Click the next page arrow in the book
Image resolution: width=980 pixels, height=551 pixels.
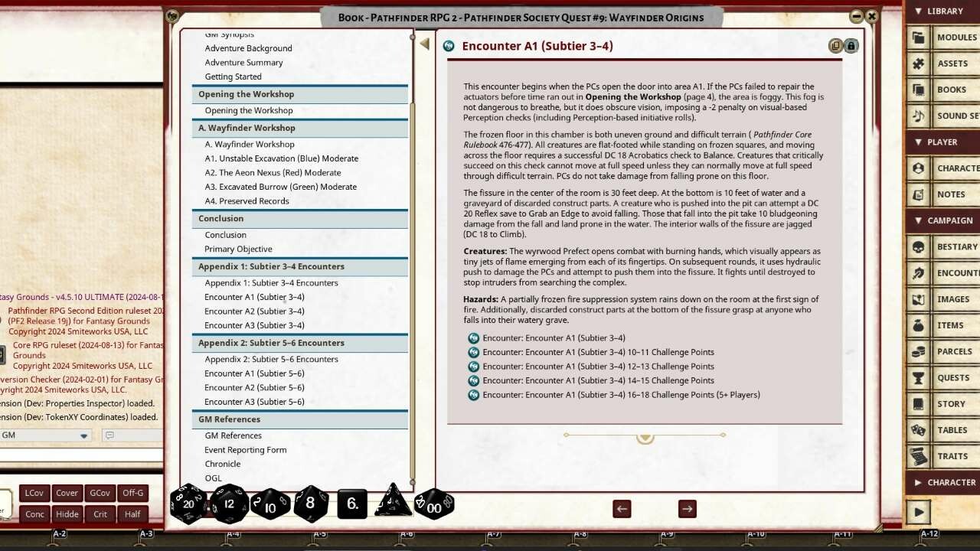click(x=687, y=508)
